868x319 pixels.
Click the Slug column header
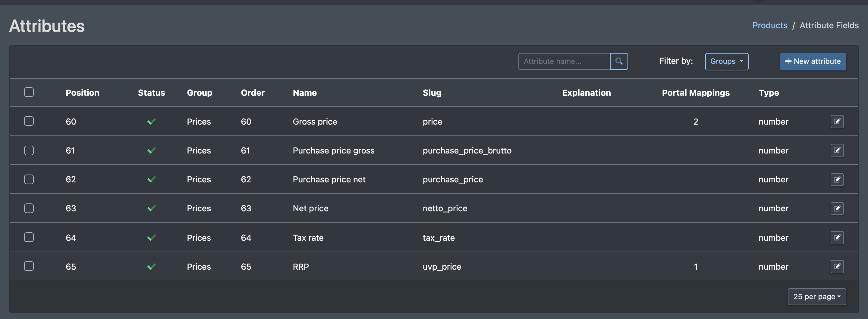[x=432, y=92]
